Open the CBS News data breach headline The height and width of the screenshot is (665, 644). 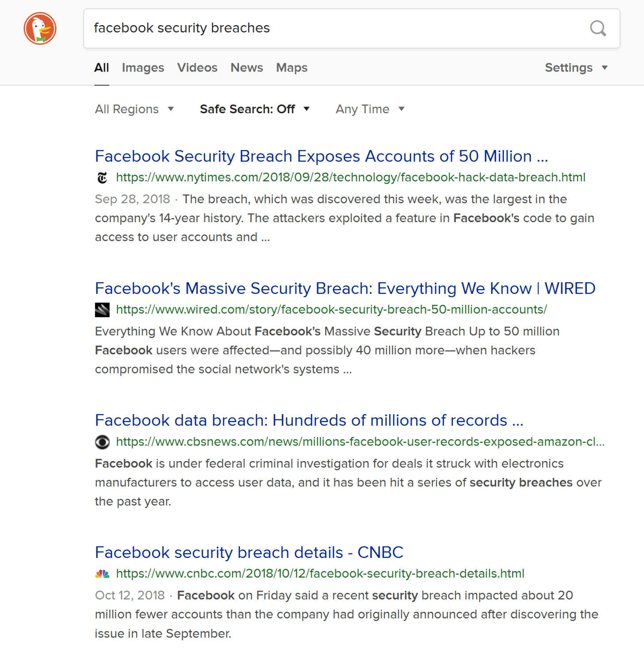pos(309,420)
